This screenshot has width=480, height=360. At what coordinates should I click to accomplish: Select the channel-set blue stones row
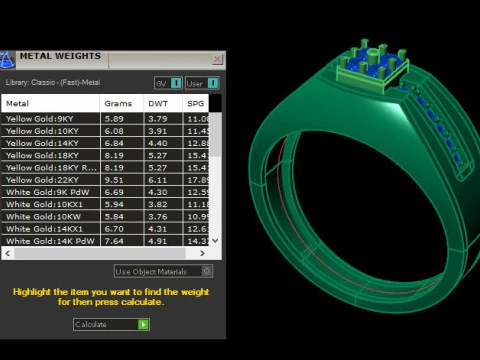pos(438,128)
